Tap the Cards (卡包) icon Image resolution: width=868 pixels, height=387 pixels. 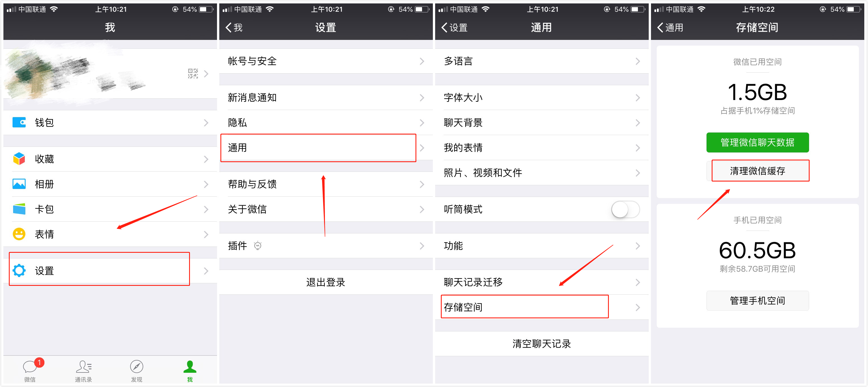coord(19,209)
